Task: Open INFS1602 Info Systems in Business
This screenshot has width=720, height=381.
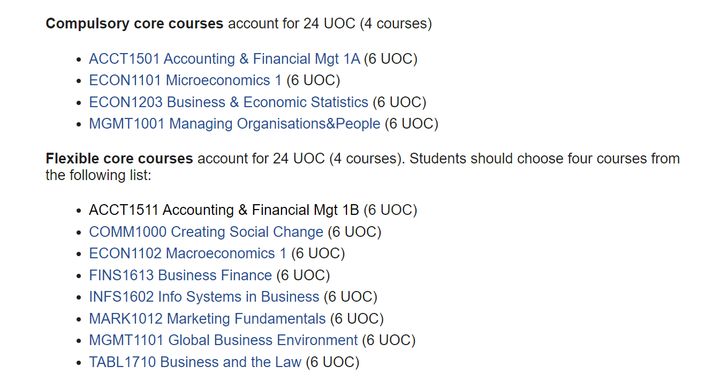Action: (204, 297)
